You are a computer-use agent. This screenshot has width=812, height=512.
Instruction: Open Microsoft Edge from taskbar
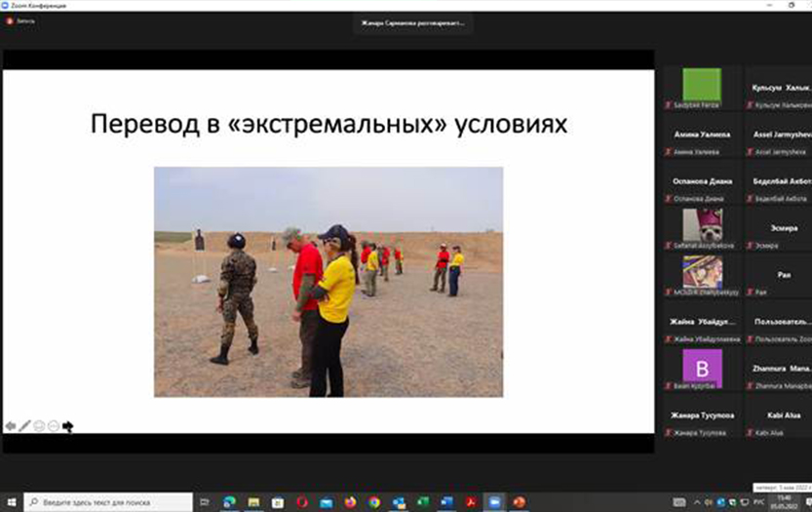pos(230,502)
